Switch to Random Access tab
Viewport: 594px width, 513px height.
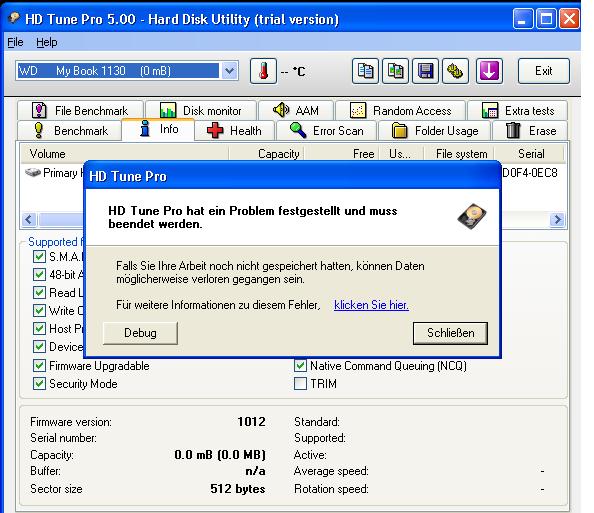pos(401,111)
